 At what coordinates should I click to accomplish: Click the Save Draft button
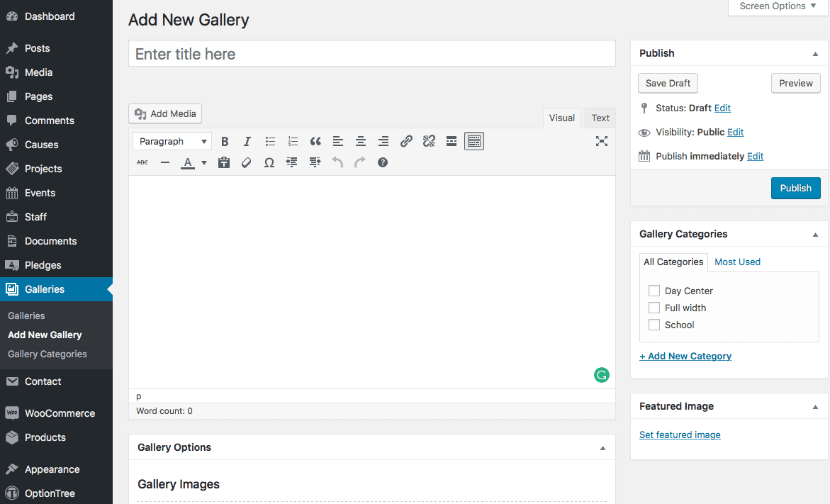[668, 83]
